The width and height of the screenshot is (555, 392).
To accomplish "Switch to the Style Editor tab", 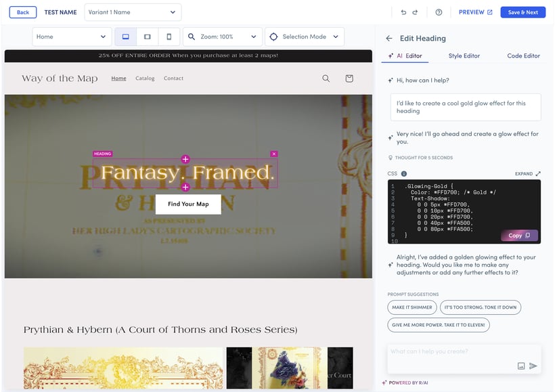I will coord(464,56).
